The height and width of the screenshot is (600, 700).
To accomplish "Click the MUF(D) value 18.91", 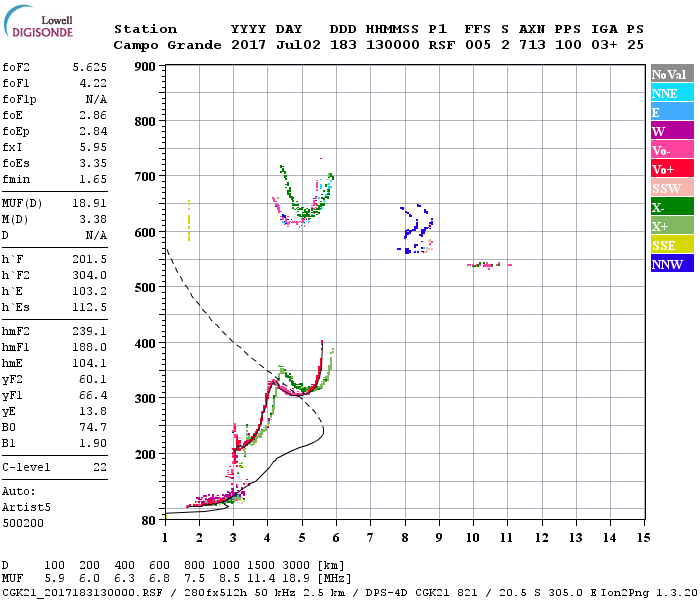I will [90, 203].
